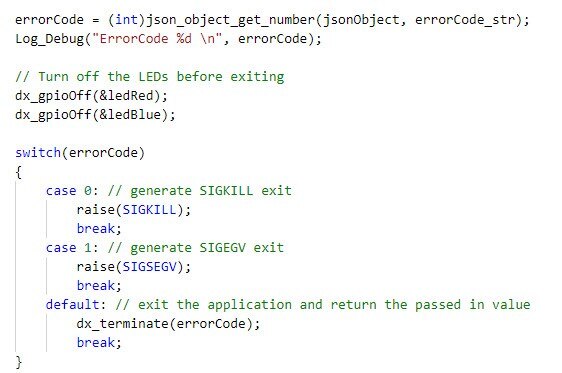Click the SIGSEGV constant in raise call
The width and height of the screenshot is (562, 373).
[x=150, y=267]
